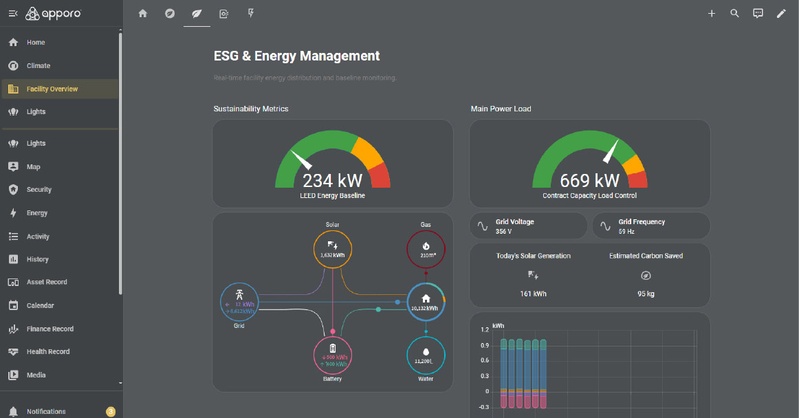Open the Home sidebar item
The image size is (799, 418).
click(x=60, y=42)
